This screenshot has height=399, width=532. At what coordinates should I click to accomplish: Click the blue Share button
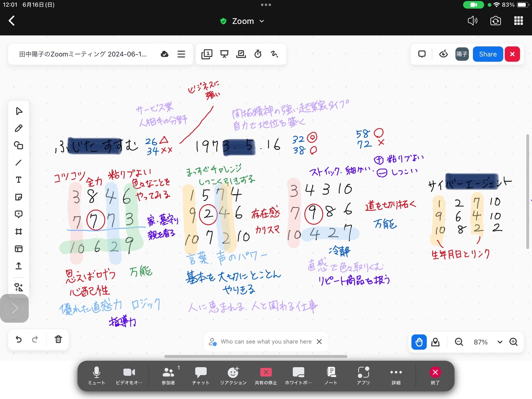(488, 54)
